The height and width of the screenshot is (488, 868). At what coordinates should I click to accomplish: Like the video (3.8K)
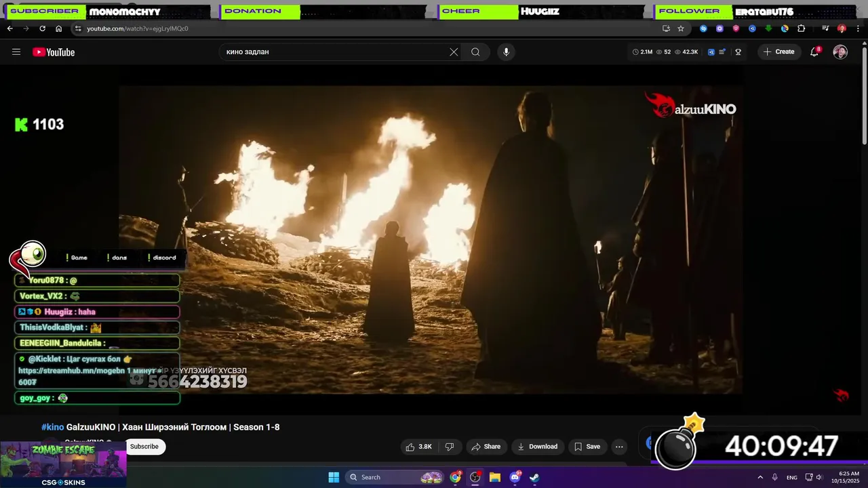coord(418,447)
